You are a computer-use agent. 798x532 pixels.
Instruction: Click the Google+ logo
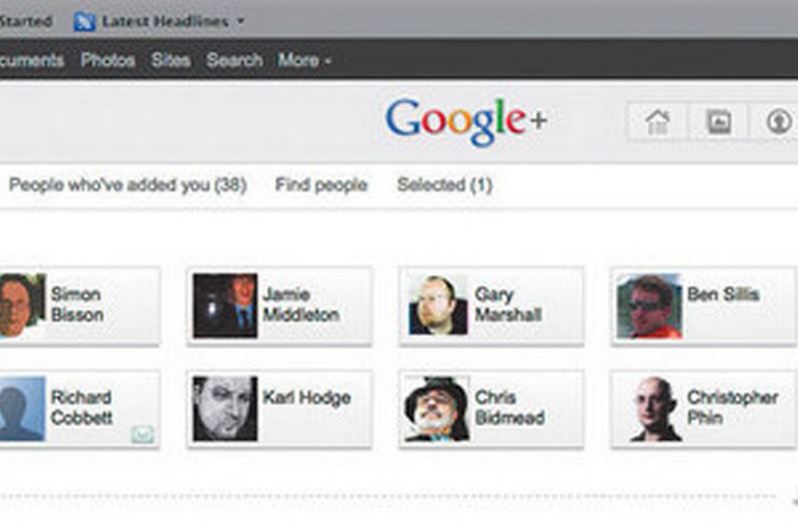point(465,122)
